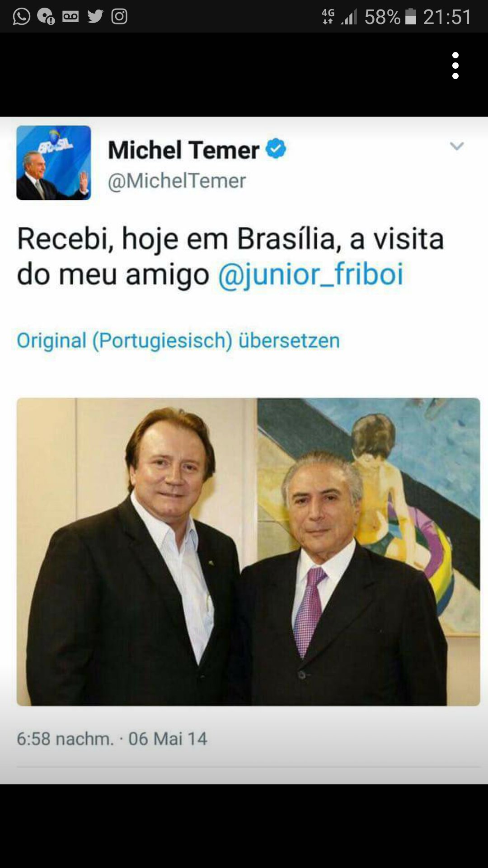Tap the tweet text starting 'Recebi, hoje'
This screenshot has width=488, height=868.
230,256
